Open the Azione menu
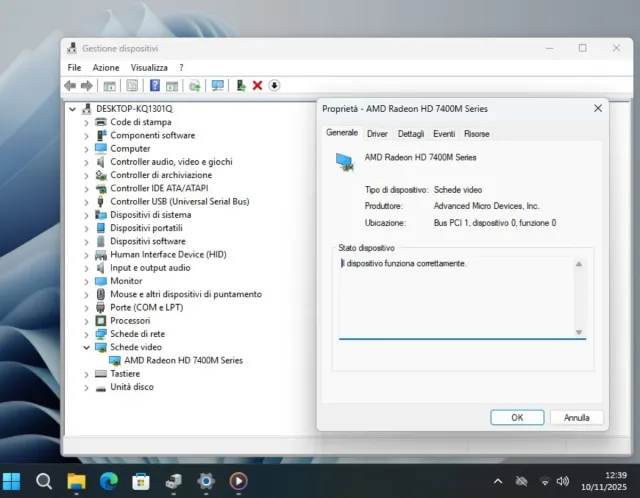 106,67
